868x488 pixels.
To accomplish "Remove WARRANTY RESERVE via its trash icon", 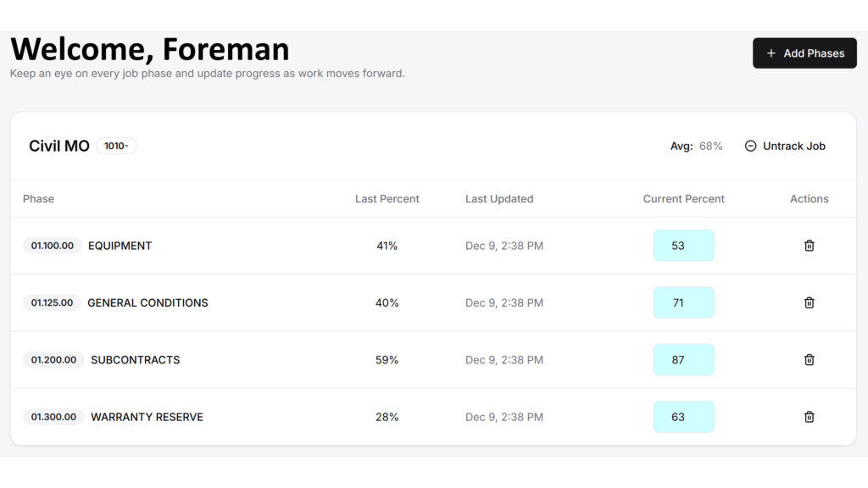I will [809, 416].
